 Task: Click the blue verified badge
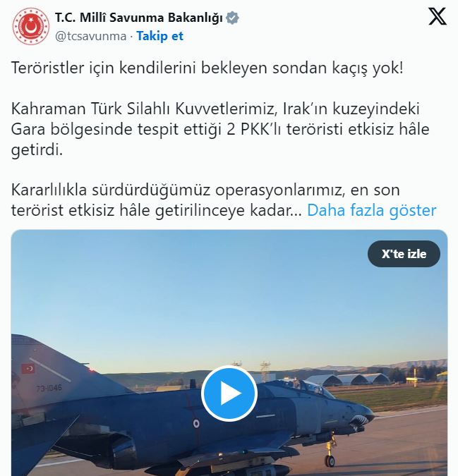pyautogui.click(x=232, y=18)
